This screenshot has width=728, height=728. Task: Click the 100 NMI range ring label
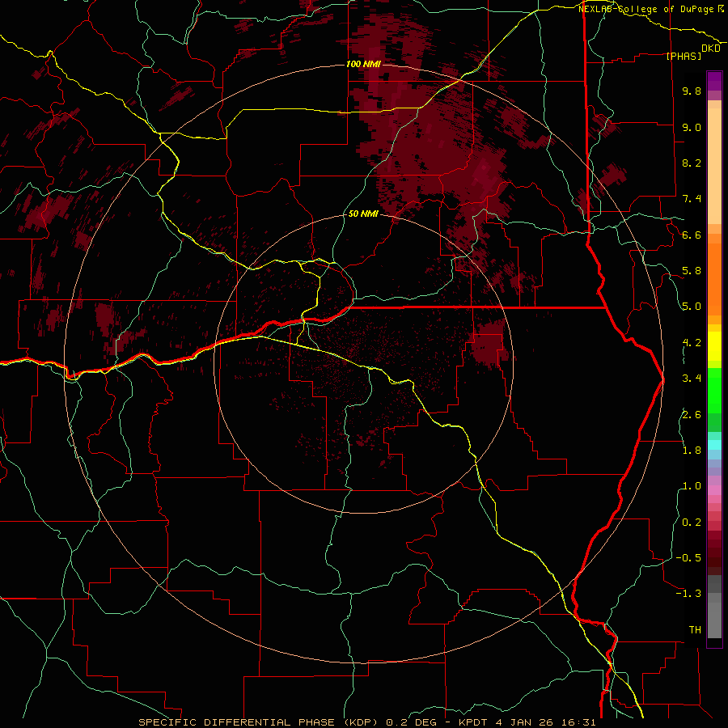pos(363,64)
